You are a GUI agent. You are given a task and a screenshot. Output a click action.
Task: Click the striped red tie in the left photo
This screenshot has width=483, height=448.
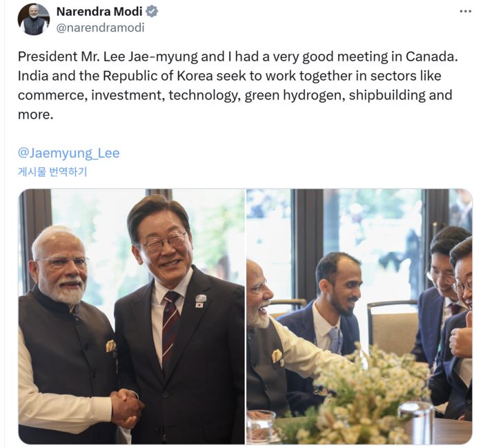(170, 327)
